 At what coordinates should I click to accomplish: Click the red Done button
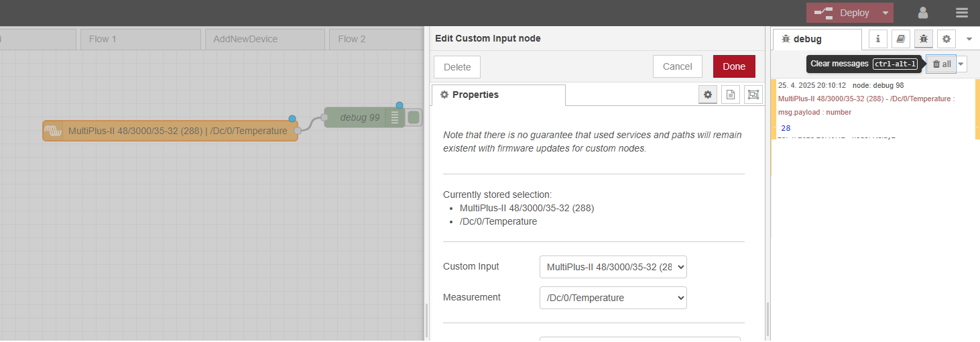tap(734, 66)
